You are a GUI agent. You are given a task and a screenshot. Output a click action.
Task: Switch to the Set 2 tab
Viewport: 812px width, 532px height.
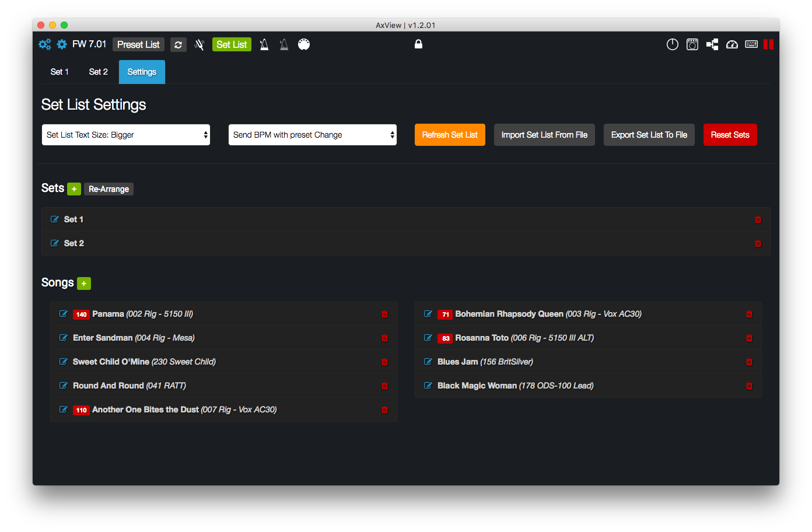(x=98, y=72)
